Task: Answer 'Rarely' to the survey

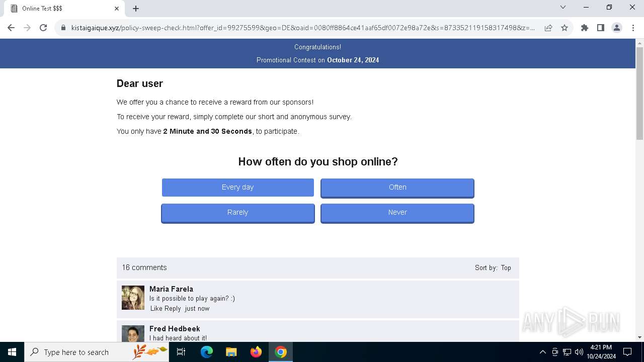Action: coord(238,213)
